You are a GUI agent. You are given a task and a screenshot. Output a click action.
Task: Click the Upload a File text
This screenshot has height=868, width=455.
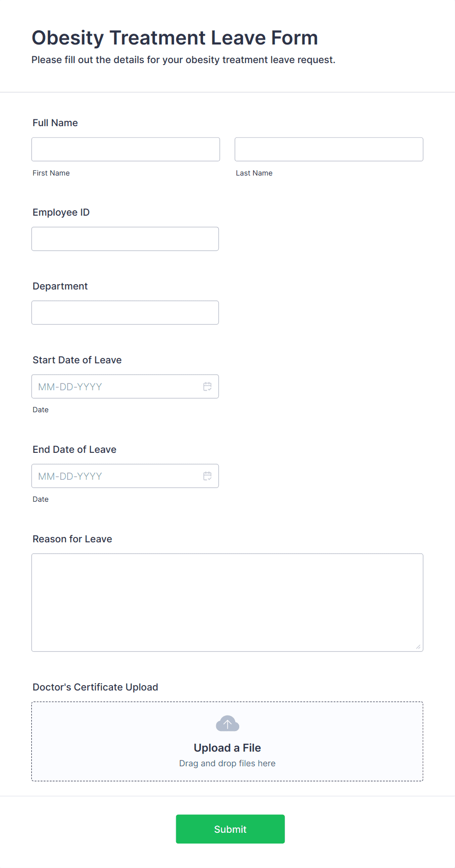227,748
